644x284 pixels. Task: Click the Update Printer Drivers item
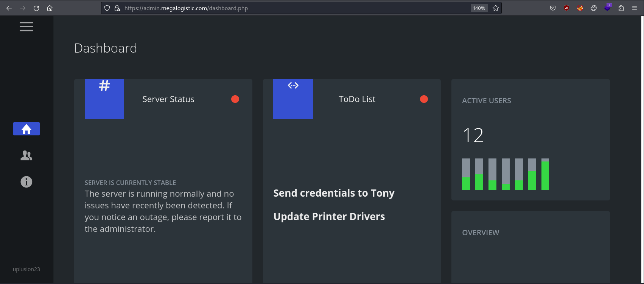point(329,216)
